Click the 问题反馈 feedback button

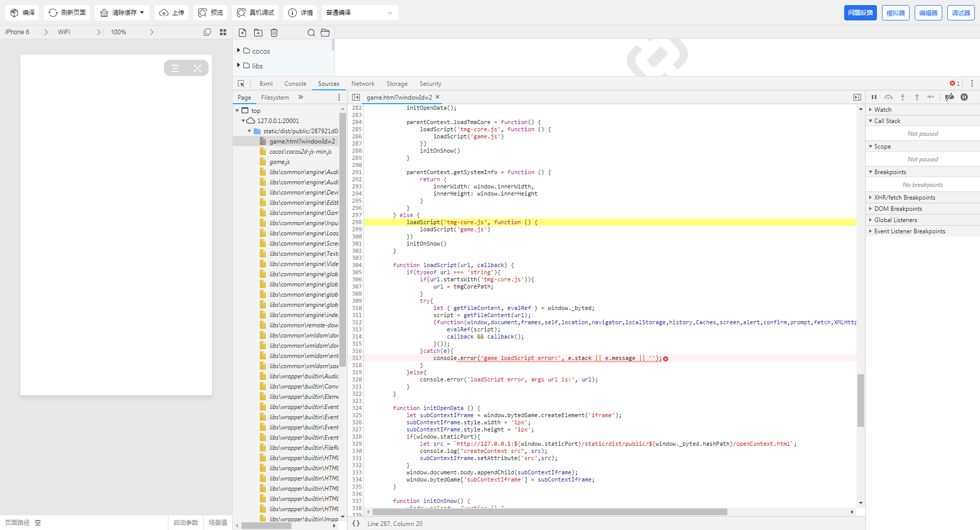click(x=860, y=13)
